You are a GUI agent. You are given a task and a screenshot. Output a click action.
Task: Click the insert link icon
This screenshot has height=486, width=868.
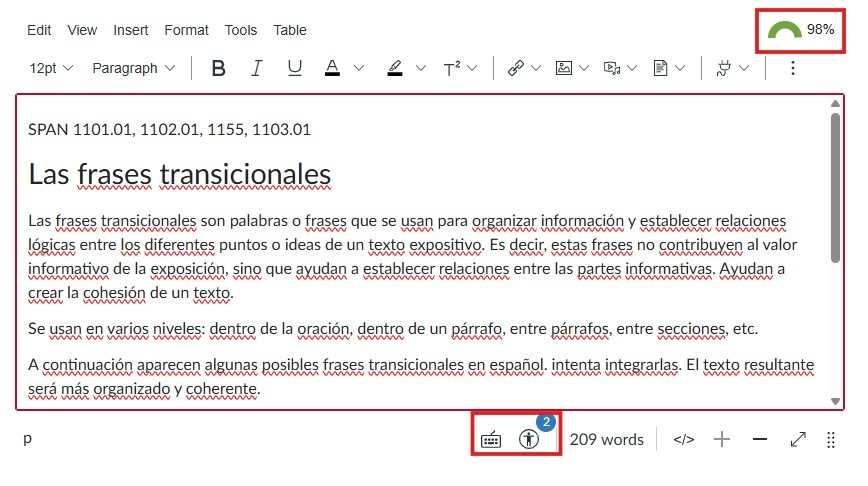pos(515,68)
